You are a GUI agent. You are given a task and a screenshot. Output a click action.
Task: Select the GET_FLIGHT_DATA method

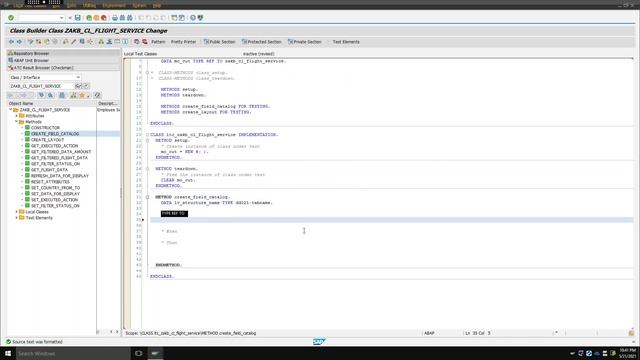pyautogui.click(x=49, y=170)
